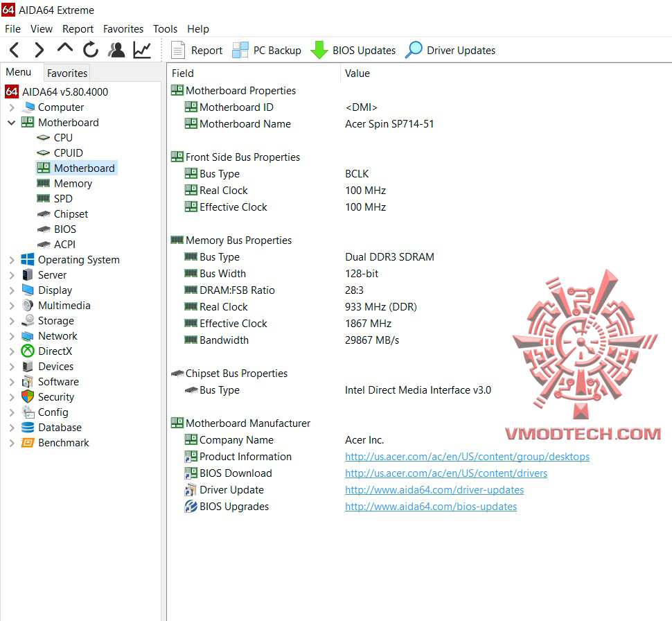
Task: Select ACPI in the tree
Action: coord(64,245)
